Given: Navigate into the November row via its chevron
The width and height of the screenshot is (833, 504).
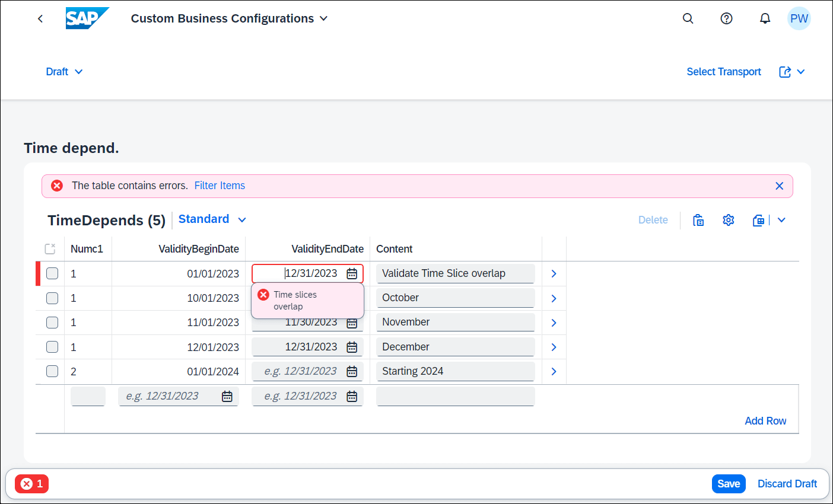Looking at the screenshot, I should pyautogui.click(x=553, y=322).
